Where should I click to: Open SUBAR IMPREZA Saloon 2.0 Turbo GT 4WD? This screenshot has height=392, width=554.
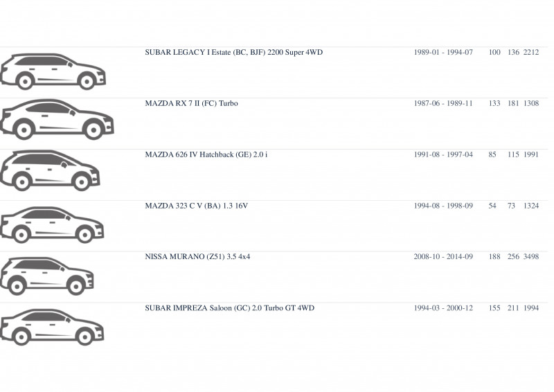(229, 308)
